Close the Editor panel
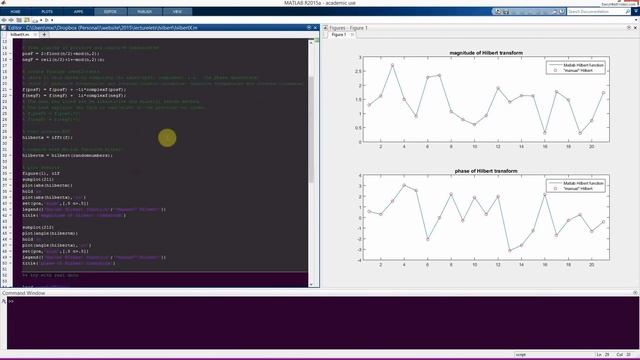The height and width of the screenshot is (360, 640). (315, 28)
